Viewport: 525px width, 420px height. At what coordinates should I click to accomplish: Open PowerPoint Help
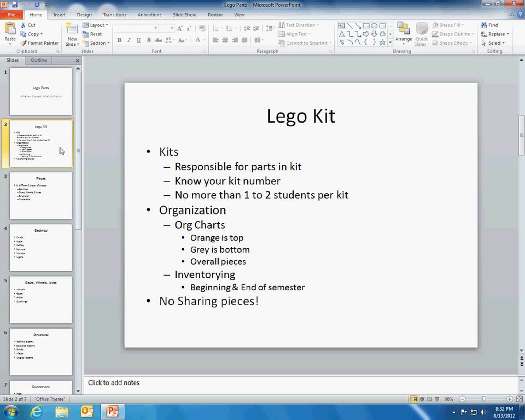(520, 14)
